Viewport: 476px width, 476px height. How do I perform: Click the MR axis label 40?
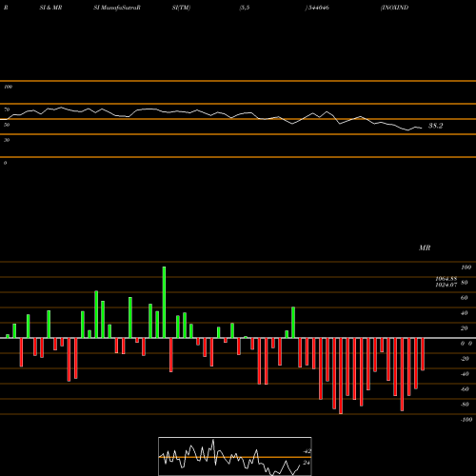coord(465,313)
